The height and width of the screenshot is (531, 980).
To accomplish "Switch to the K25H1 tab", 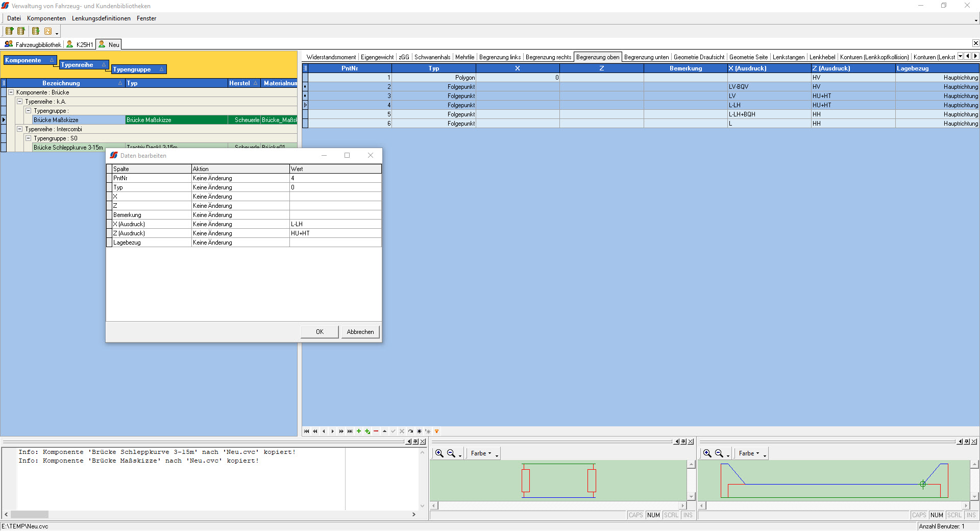I will click(80, 44).
